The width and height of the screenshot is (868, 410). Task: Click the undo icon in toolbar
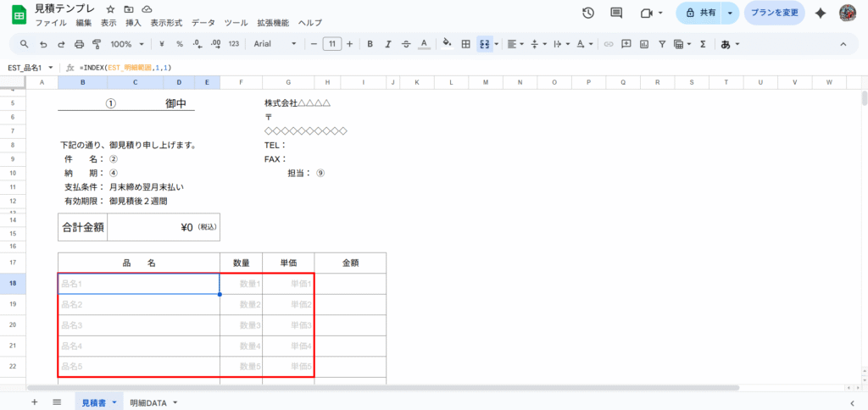click(x=42, y=43)
